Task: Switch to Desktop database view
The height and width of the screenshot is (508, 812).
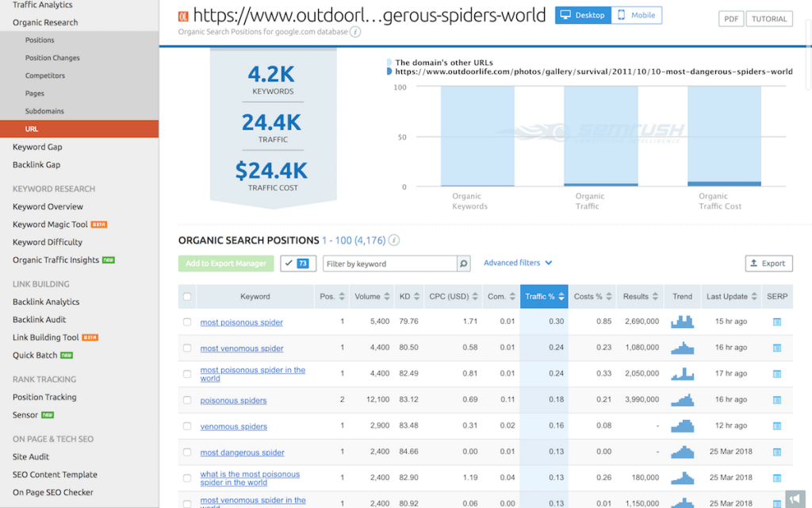Action: (x=583, y=15)
